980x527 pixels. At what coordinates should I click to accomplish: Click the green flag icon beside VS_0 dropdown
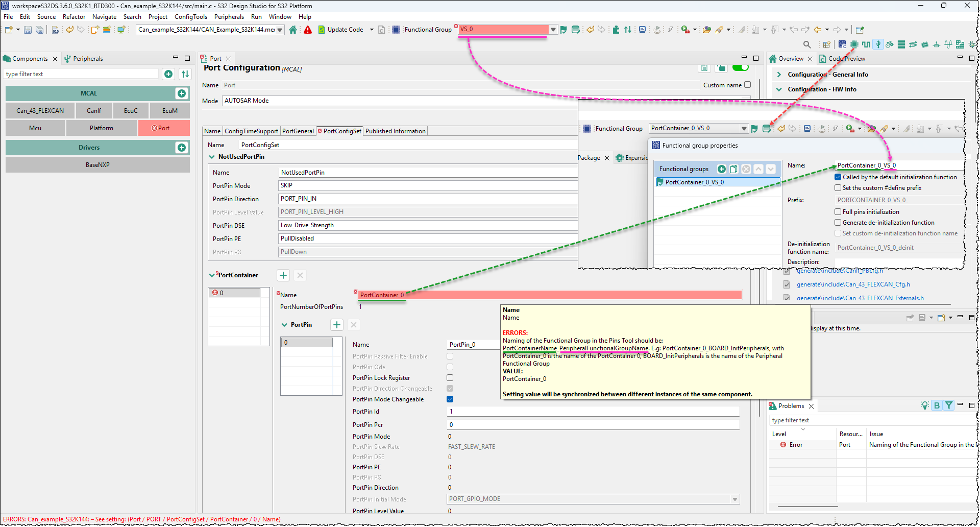tap(563, 30)
